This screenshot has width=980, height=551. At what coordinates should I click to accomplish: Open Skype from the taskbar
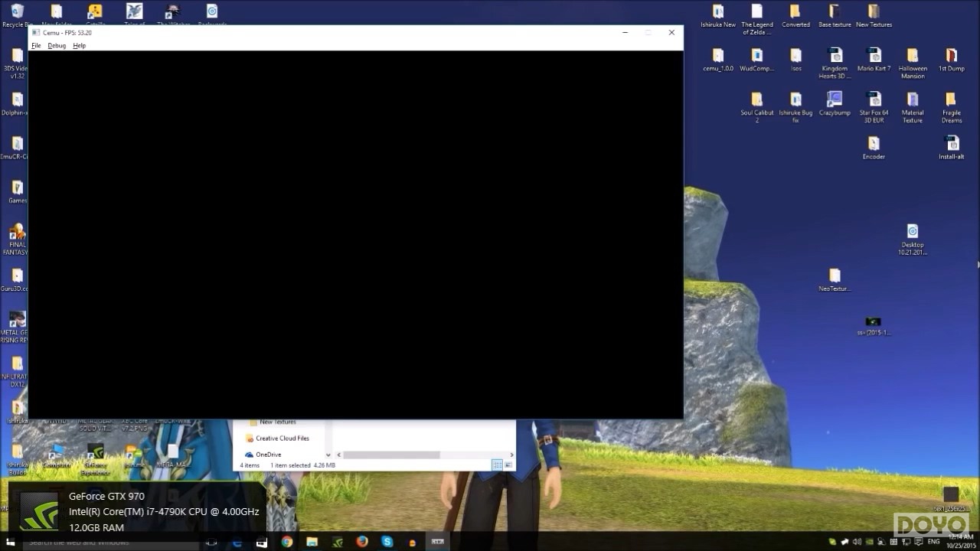387,542
